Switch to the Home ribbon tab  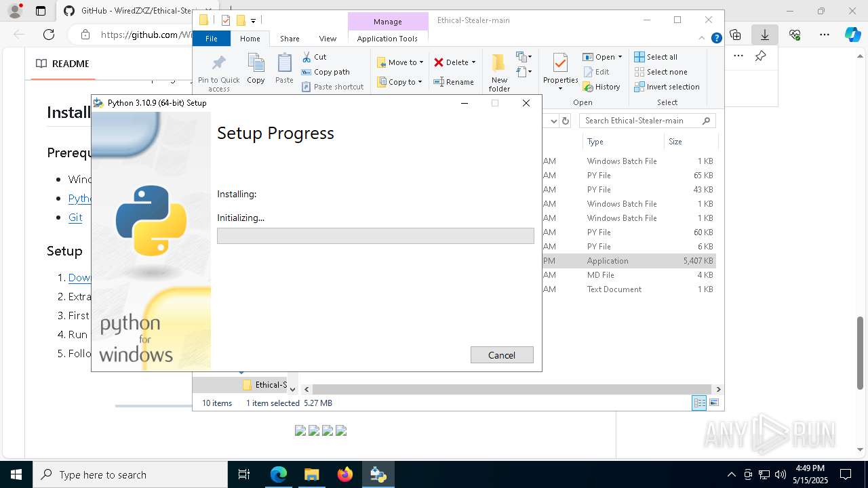coord(250,39)
